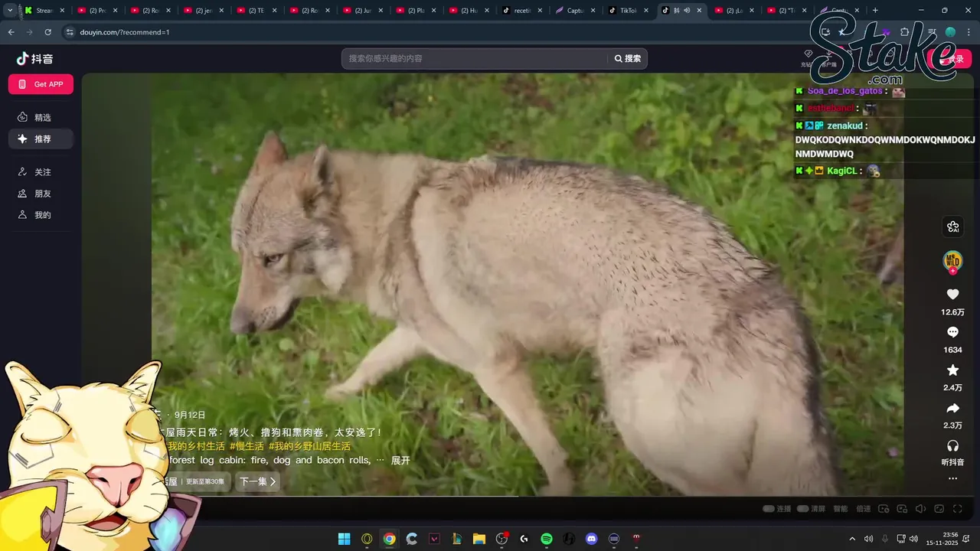Share the video with the arrow icon
The height and width of the screenshot is (551, 980).
tap(952, 408)
